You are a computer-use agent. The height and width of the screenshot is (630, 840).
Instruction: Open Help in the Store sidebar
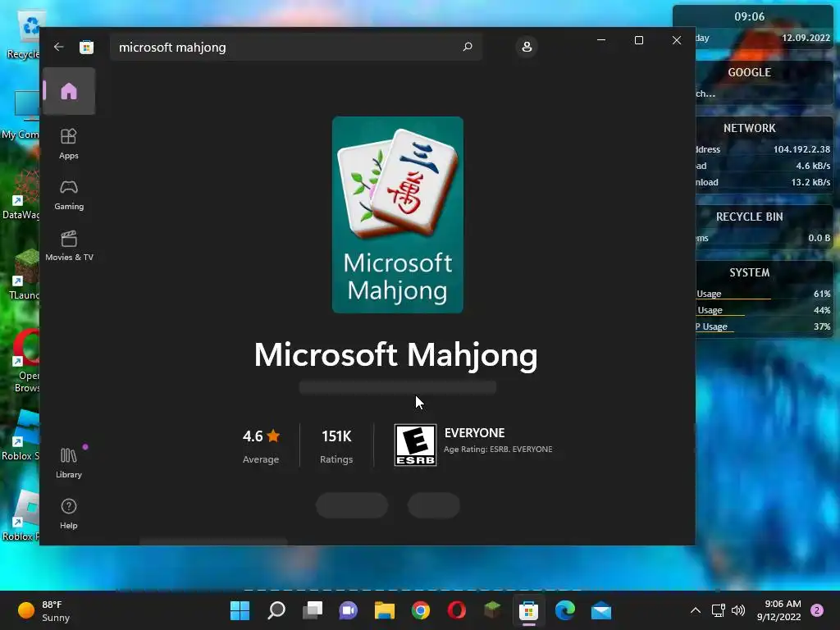click(69, 514)
